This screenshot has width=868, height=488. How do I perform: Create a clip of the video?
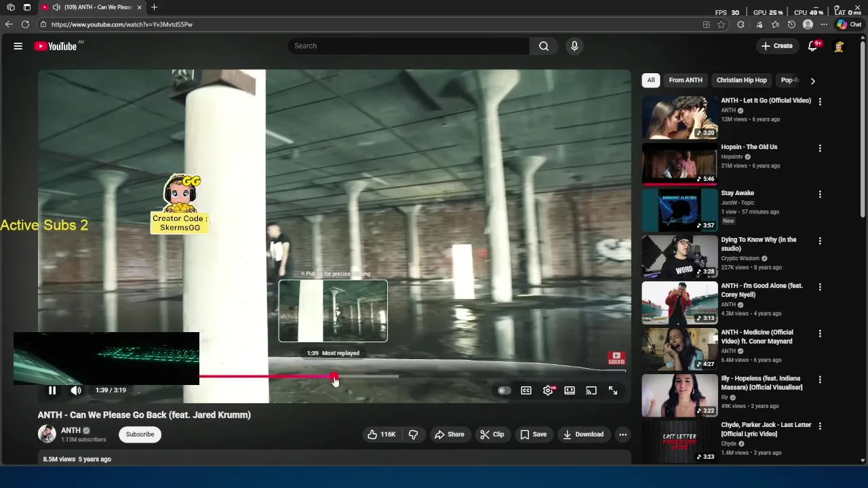tap(492, 434)
